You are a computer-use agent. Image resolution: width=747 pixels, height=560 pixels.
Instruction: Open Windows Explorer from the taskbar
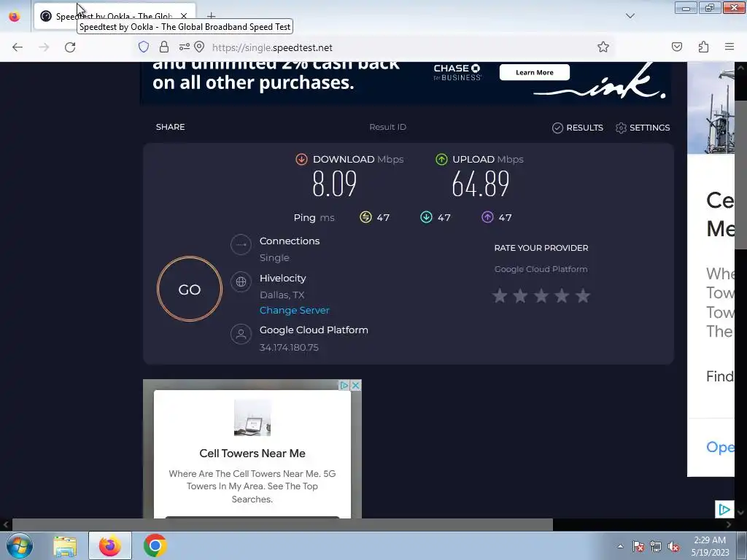tap(65, 545)
